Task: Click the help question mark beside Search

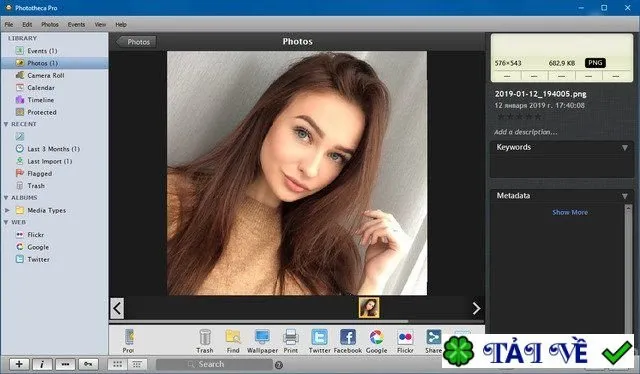Action: [x=279, y=365]
